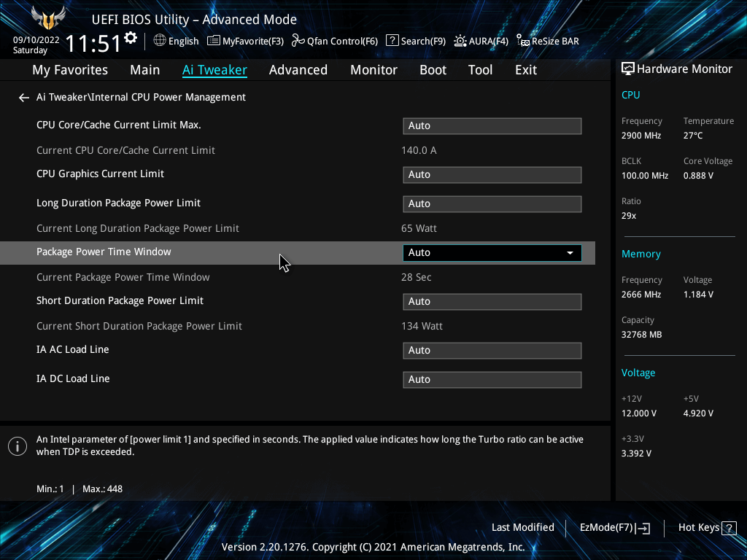
Task: Click the Search(F9) question mark icon
Action: coord(392,41)
